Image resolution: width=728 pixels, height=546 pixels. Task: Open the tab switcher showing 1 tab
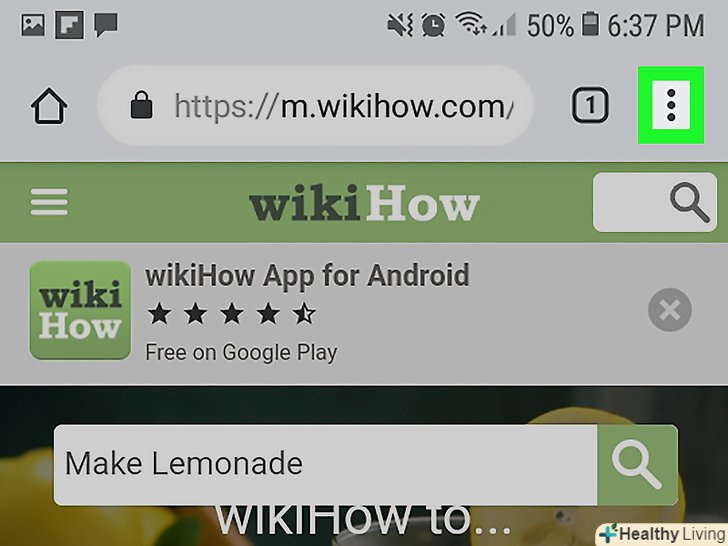click(590, 105)
